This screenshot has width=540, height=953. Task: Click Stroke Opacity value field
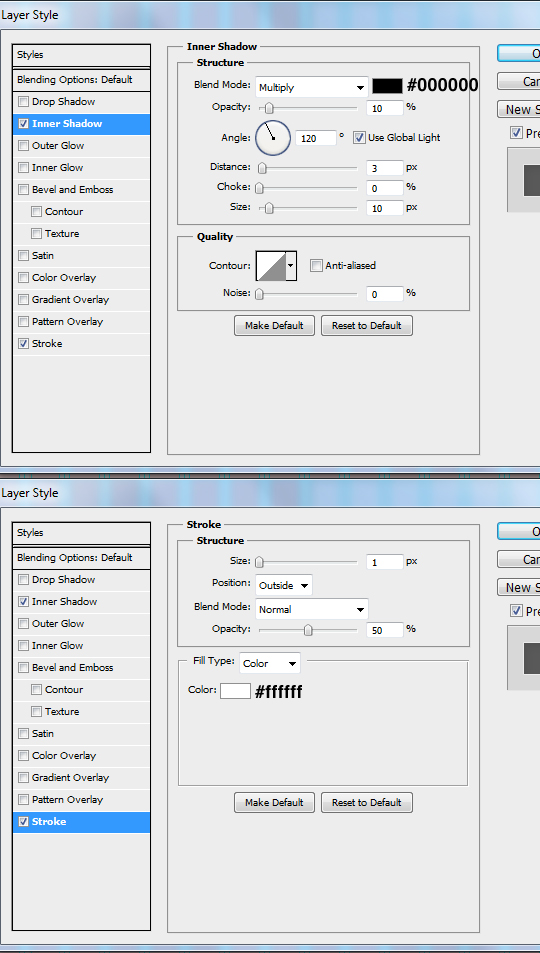(385, 630)
